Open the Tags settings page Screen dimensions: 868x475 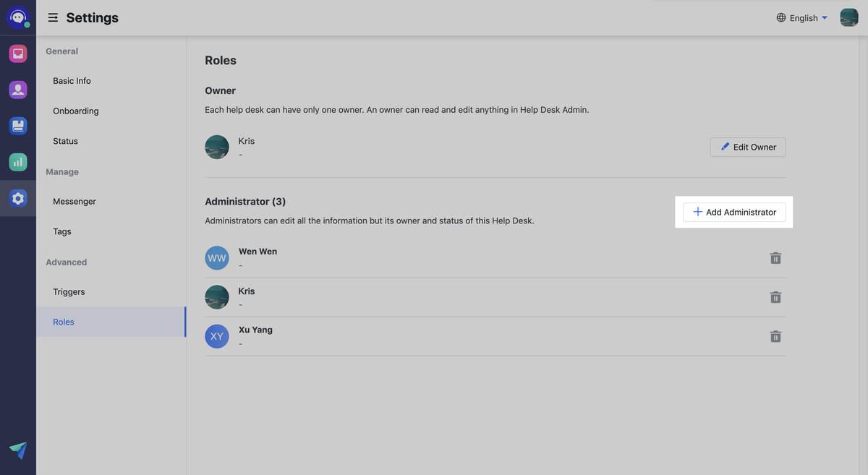tap(62, 232)
